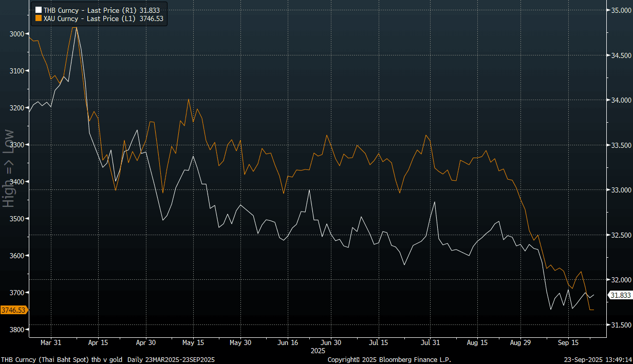633x364 pixels.
Task: Click the Thai Baht Spot chart title text
Action: tap(62, 360)
